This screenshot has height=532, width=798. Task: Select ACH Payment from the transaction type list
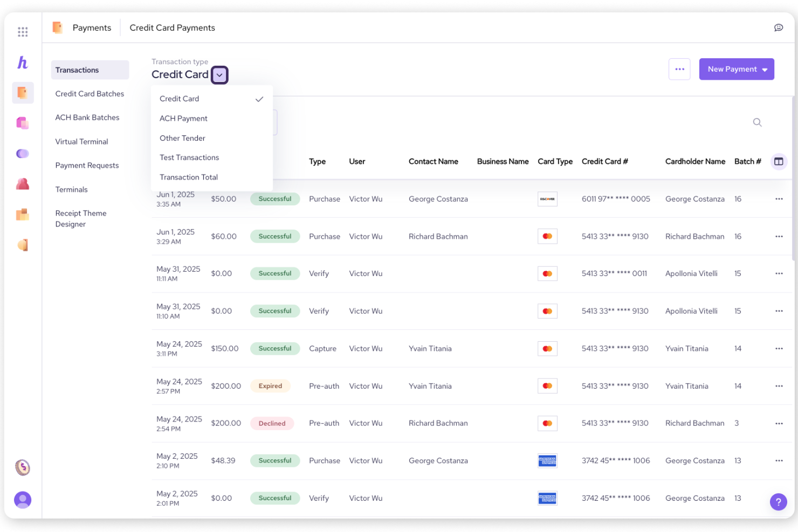[x=183, y=118]
